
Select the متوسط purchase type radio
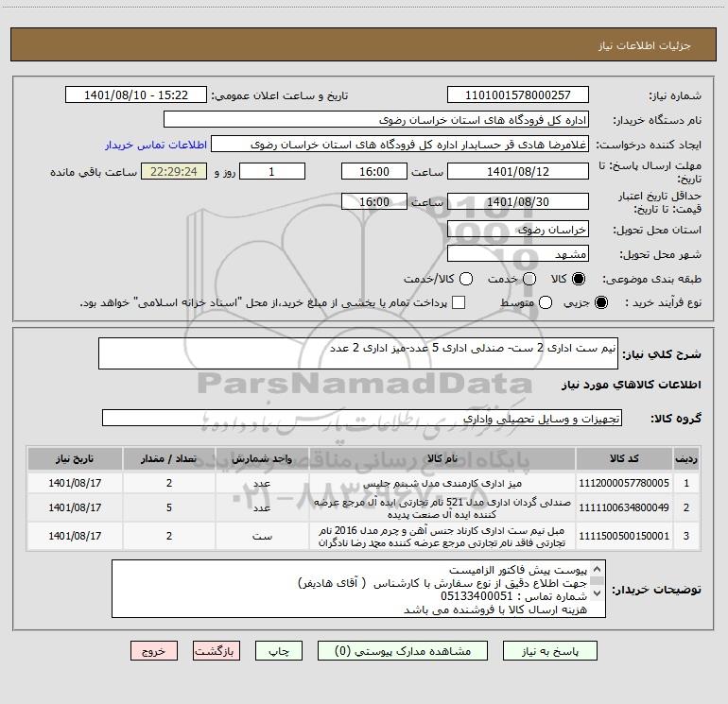(x=546, y=302)
